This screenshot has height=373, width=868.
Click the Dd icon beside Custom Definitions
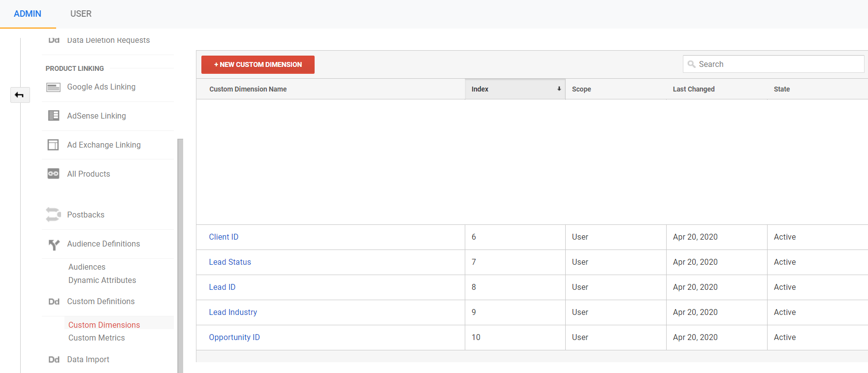54,302
